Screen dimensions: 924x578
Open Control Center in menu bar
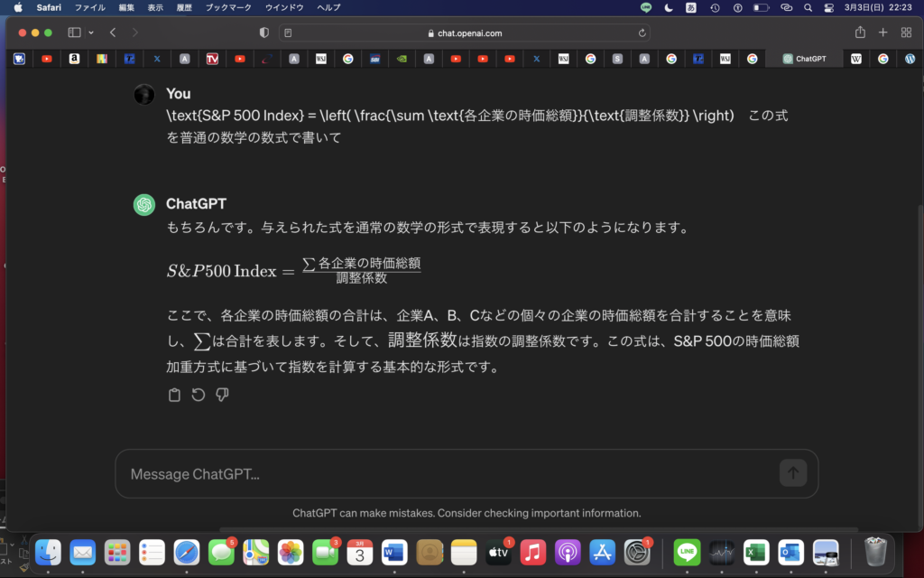click(x=829, y=7)
